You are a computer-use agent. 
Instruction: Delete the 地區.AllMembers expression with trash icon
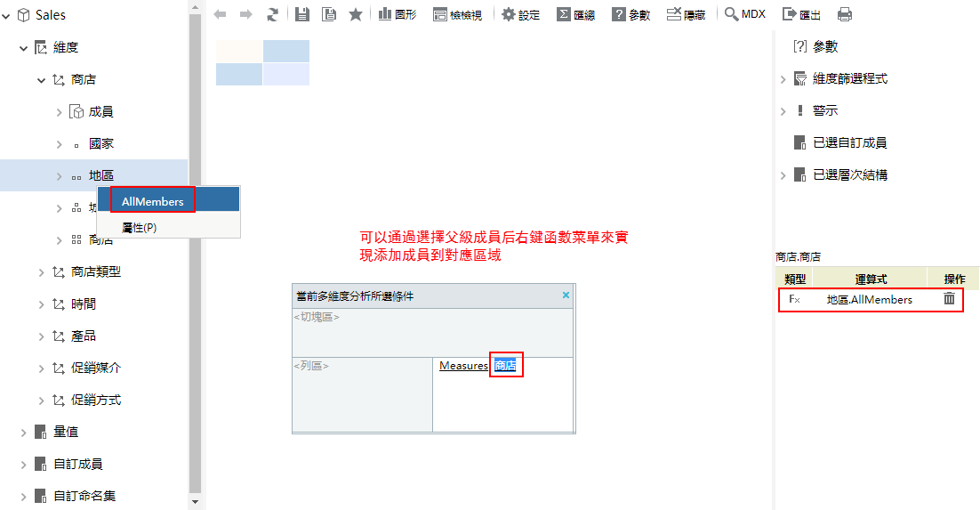coord(949,300)
